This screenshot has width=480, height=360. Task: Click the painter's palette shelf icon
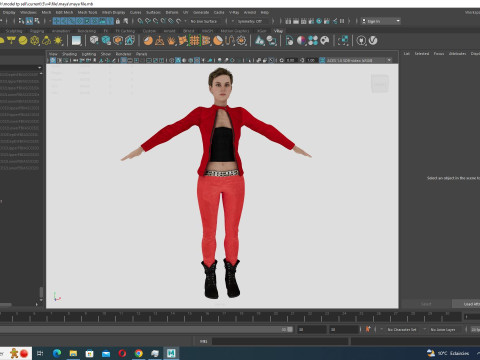click(325, 41)
